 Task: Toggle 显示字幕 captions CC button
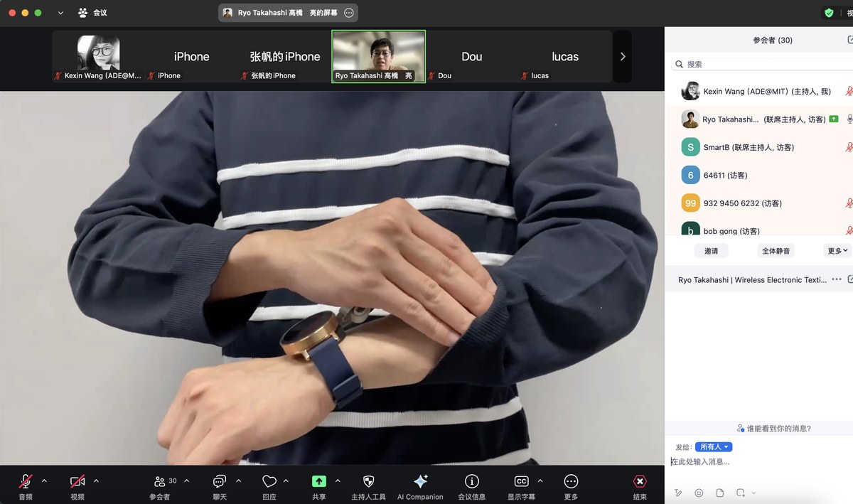point(521,481)
